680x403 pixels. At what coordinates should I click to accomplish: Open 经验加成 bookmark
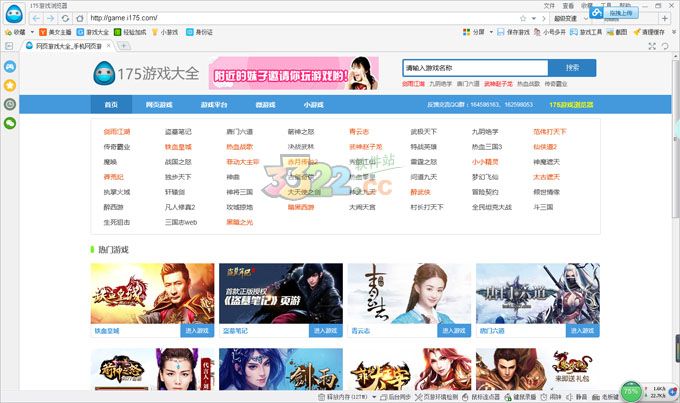click(130, 32)
